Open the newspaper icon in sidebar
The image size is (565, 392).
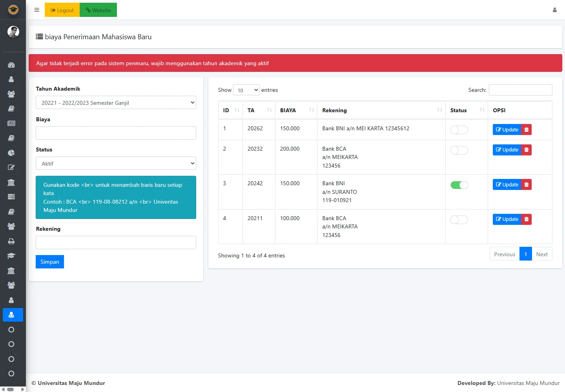coord(11,123)
